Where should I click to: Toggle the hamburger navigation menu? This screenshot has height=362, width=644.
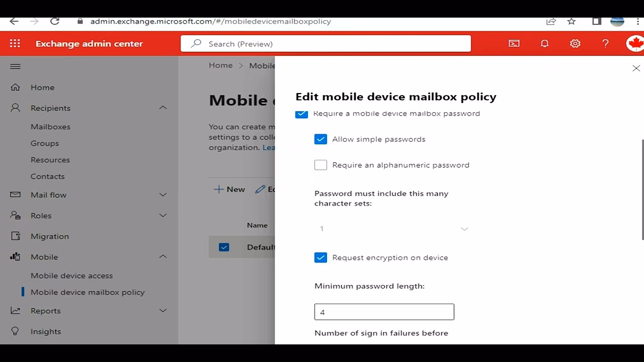[15, 66]
